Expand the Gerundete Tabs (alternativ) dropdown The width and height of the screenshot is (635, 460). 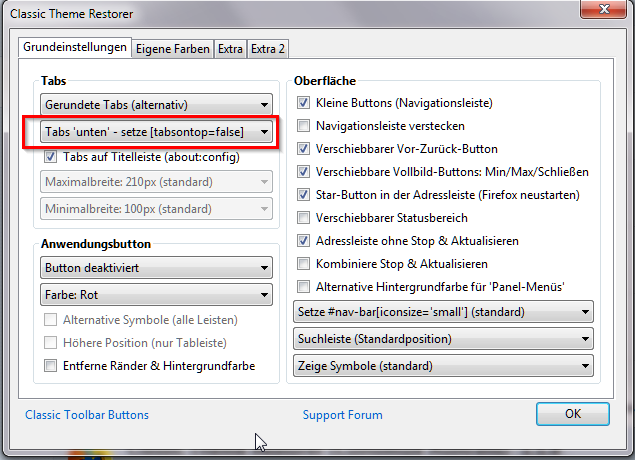click(x=157, y=104)
